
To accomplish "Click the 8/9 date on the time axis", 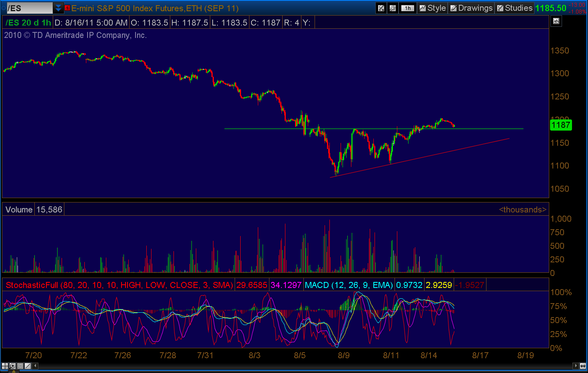I will pyautogui.click(x=344, y=355).
